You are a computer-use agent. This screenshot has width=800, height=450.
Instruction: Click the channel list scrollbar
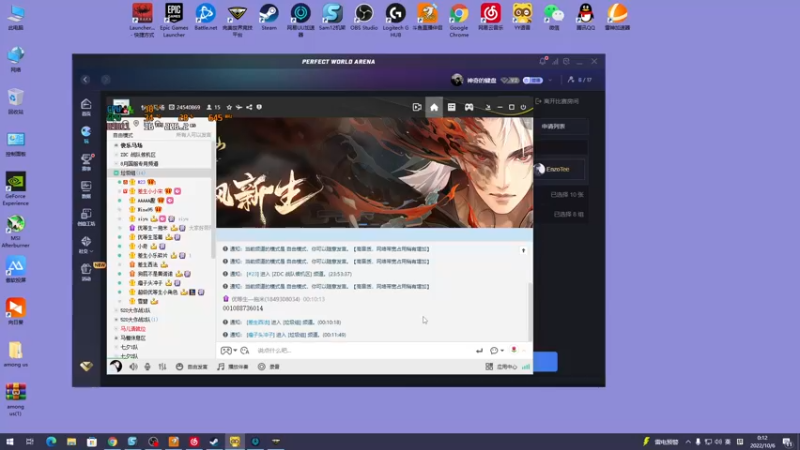click(213, 199)
